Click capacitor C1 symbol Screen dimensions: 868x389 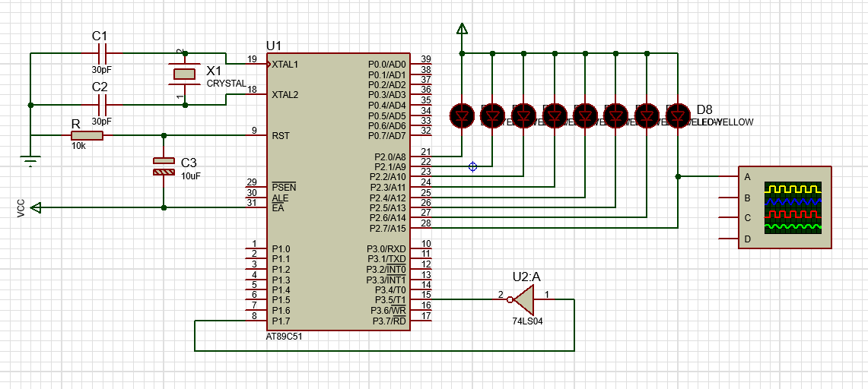point(102,54)
